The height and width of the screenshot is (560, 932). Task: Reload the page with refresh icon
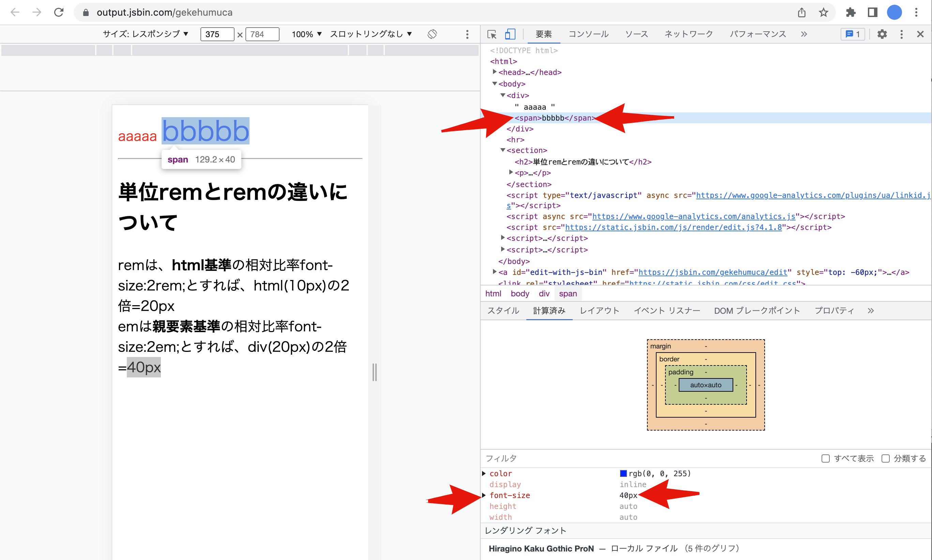59,12
